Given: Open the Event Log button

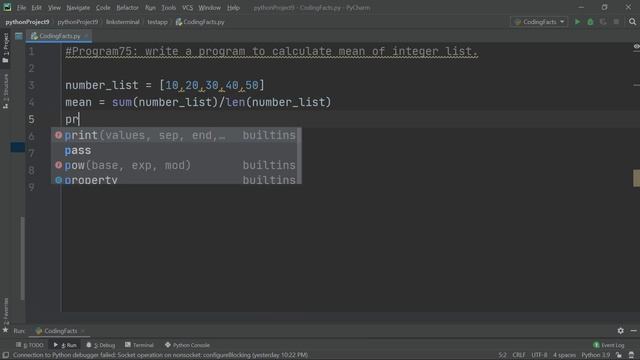Looking at the screenshot, I should pos(609,345).
